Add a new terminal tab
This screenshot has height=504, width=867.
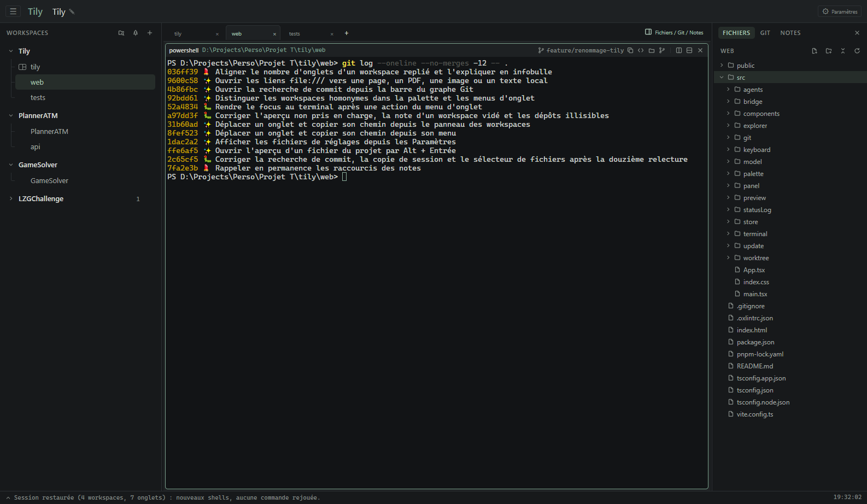tap(347, 33)
